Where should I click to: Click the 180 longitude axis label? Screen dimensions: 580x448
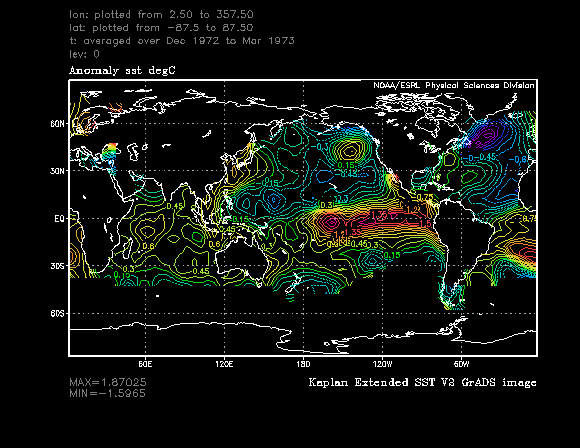point(303,364)
